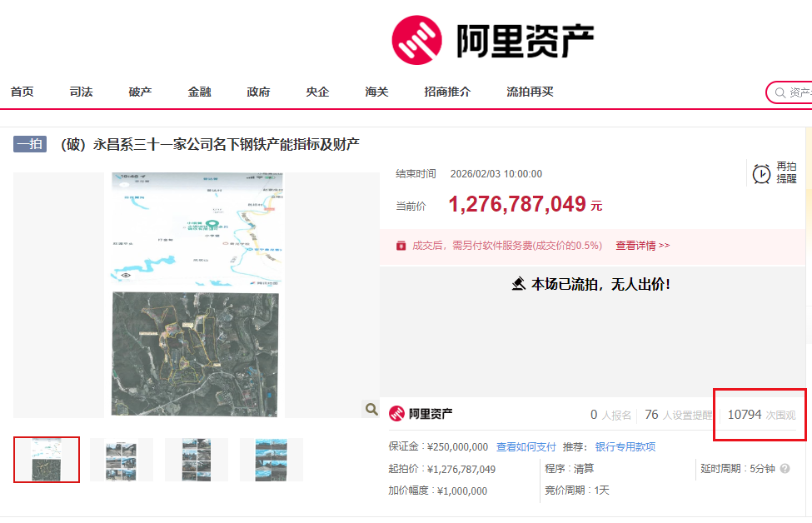812x523 pixels.
Task: Open the 破产 navigation tab
Action: (x=141, y=92)
